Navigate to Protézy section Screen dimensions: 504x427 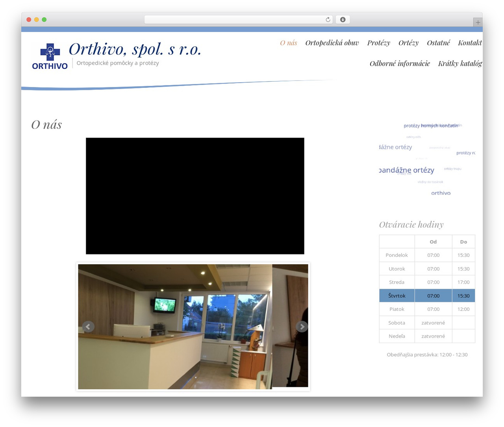tap(378, 43)
